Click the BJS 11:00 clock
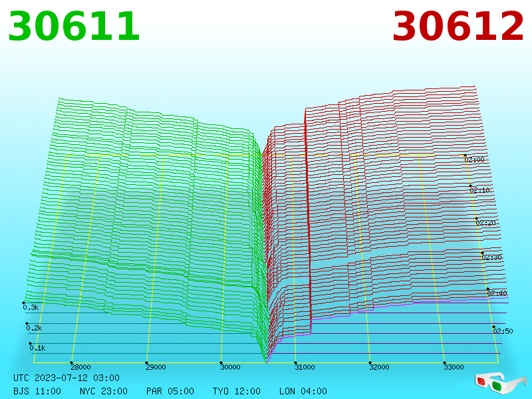Screen dimensions: 532x399 [x=37, y=391]
